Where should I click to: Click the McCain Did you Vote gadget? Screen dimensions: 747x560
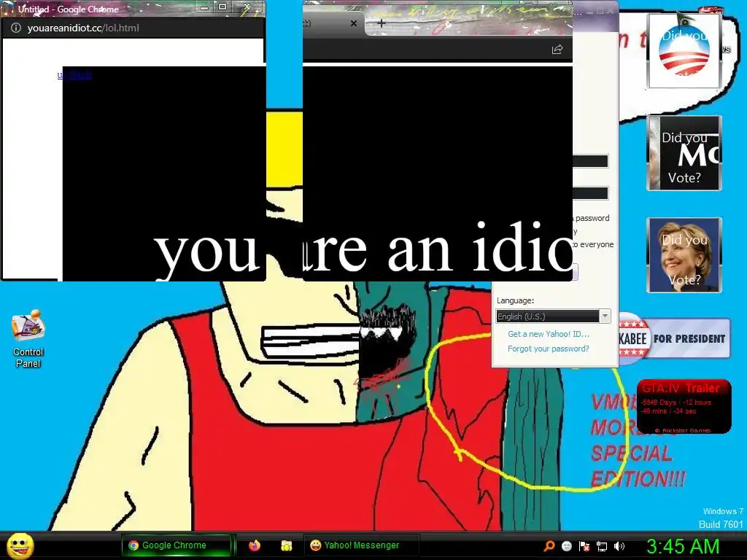[x=684, y=153]
